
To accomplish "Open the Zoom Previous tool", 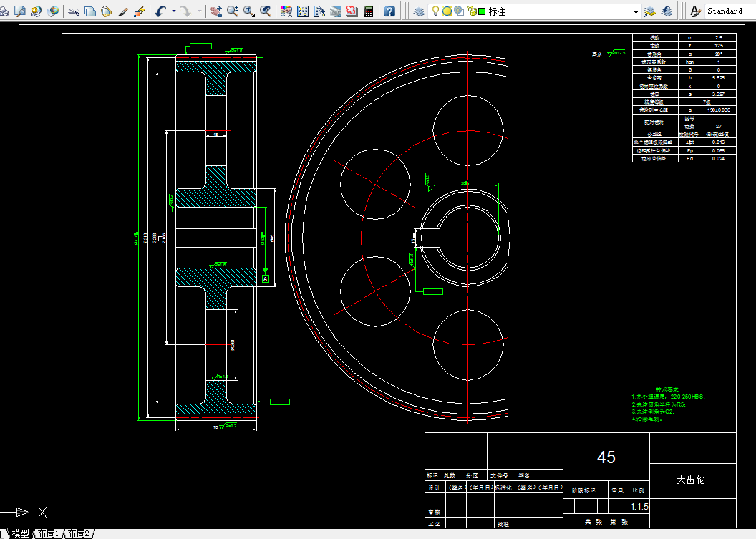I will pyautogui.click(x=266, y=11).
